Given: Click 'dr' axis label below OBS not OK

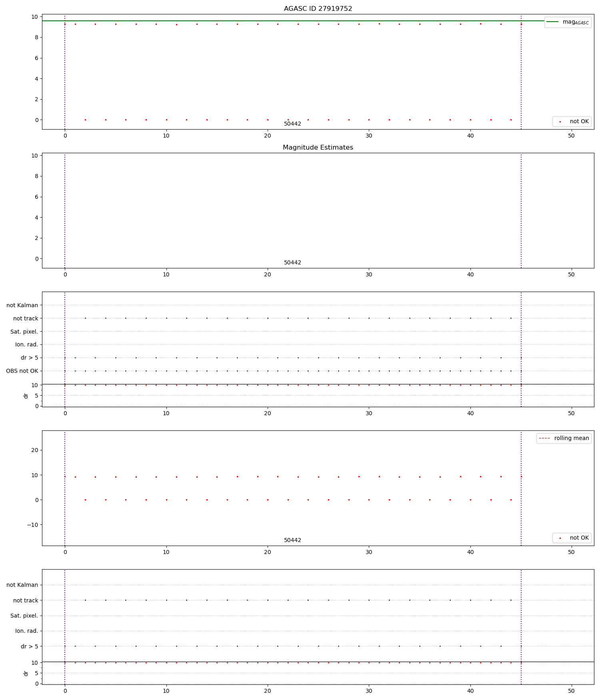Looking at the screenshot, I should tap(26, 396).
